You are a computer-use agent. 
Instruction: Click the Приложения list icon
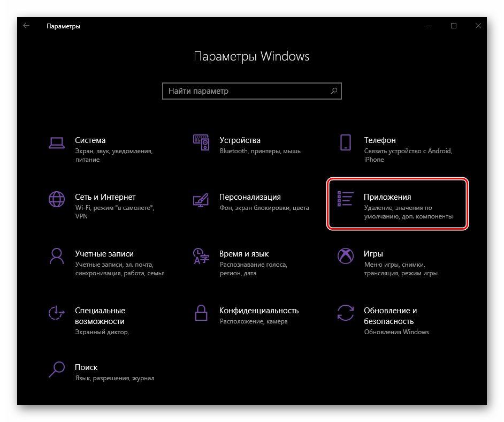pyautogui.click(x=346, y=199)
